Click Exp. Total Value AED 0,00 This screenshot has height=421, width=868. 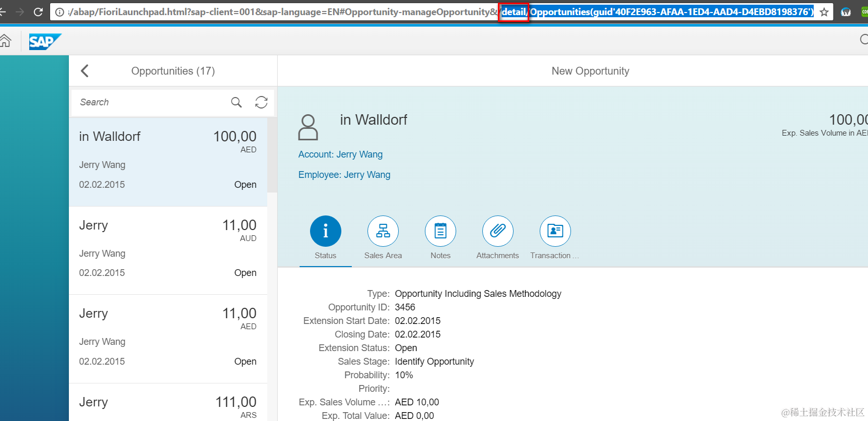414,416
